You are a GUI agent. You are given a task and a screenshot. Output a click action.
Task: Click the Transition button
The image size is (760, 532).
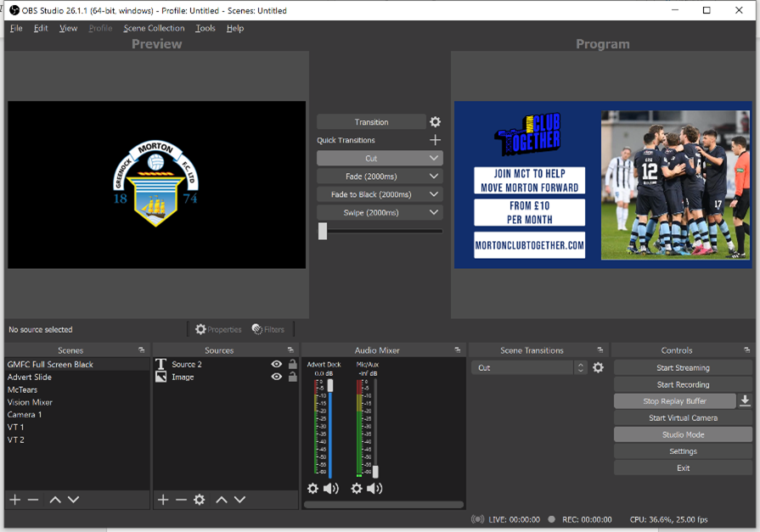pos(371,122)
